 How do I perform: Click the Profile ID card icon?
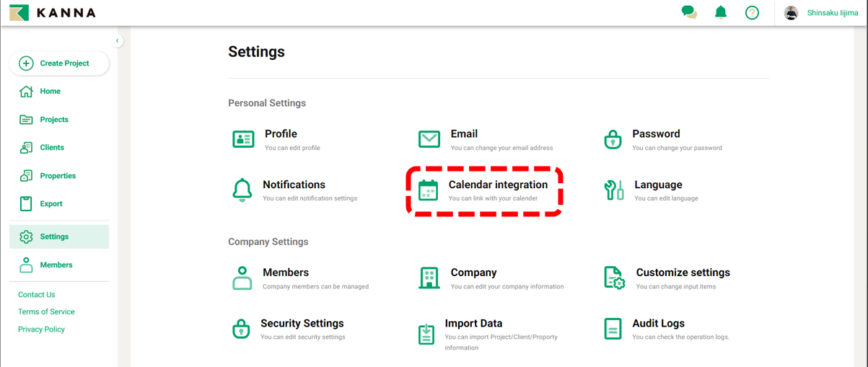[243, 139]
